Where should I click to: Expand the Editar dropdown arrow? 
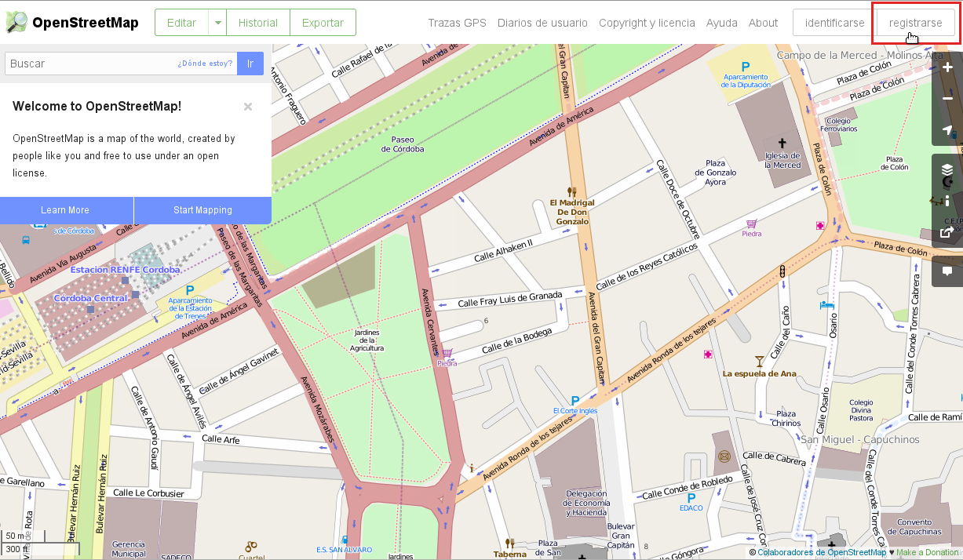pos(217,23)
